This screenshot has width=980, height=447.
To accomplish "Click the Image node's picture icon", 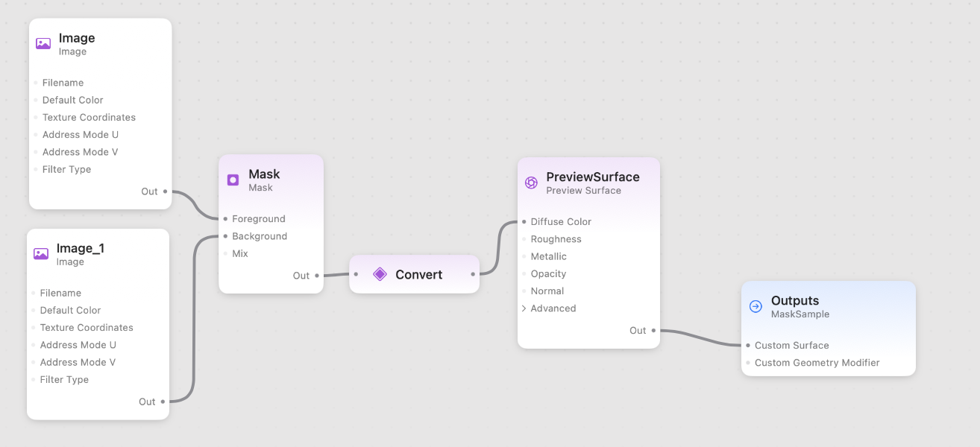I will tap(43, 43).
